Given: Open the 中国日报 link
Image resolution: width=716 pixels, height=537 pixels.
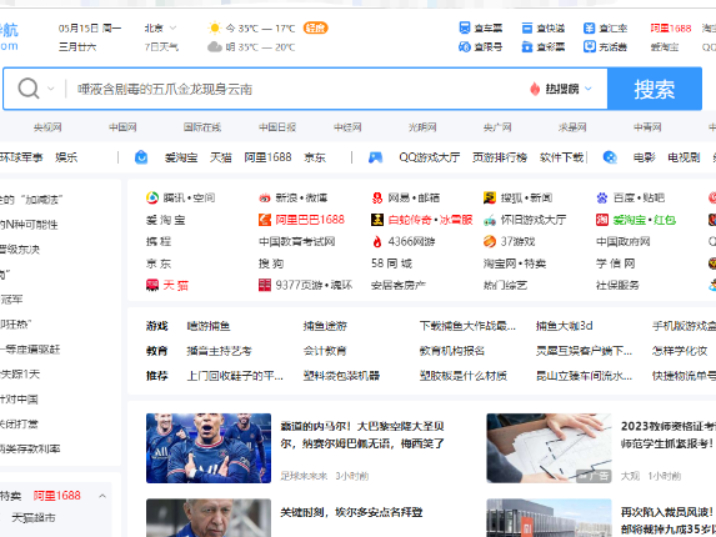Looking at the screenshot, I should (277, 127).
